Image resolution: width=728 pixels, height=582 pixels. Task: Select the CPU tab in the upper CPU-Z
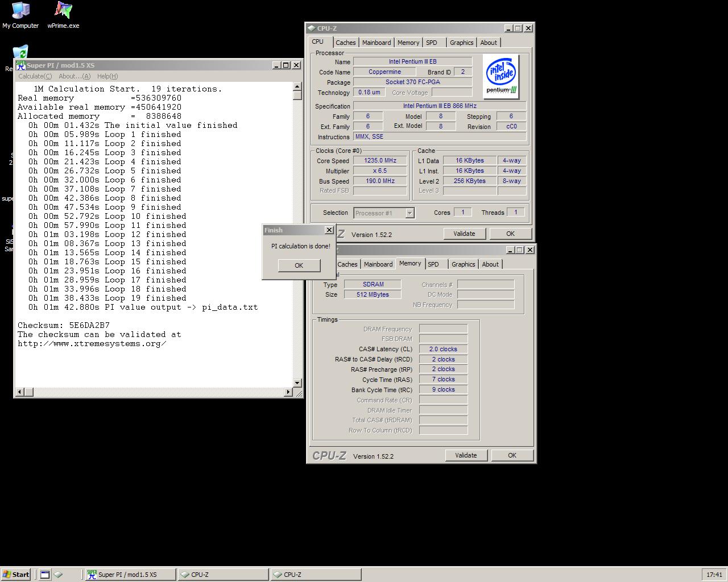318,42
